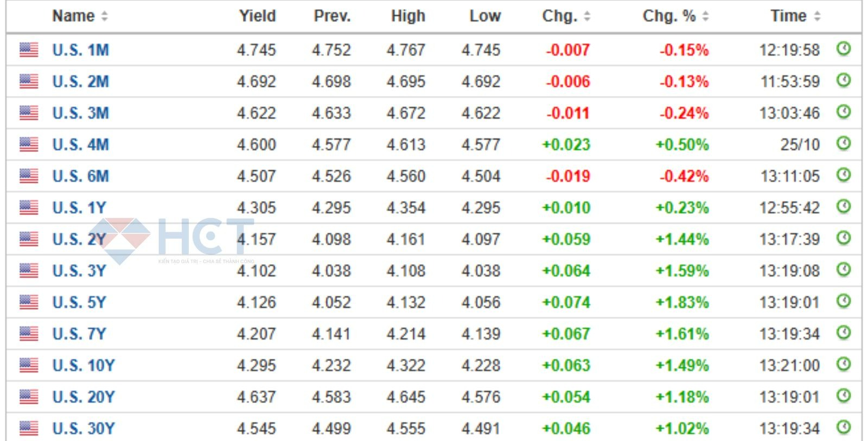This screenshot has width=868, height=441.
Task: Click the US flag icon beside U.S. 20Y
Action: [29, 397]
